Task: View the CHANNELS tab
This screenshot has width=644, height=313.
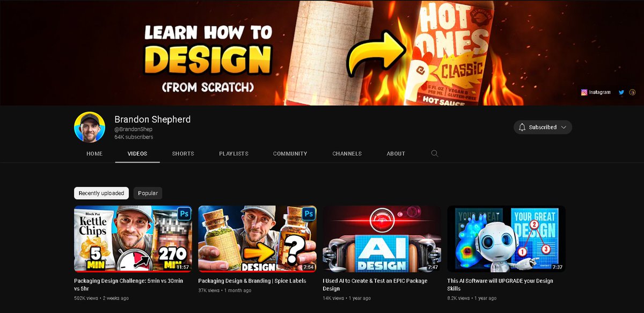Action: (347, 154)
